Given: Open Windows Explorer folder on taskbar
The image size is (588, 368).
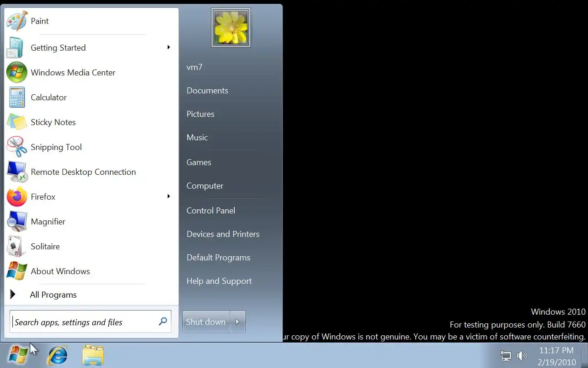Looking at the screenshot, I should [x=93, y=356].
